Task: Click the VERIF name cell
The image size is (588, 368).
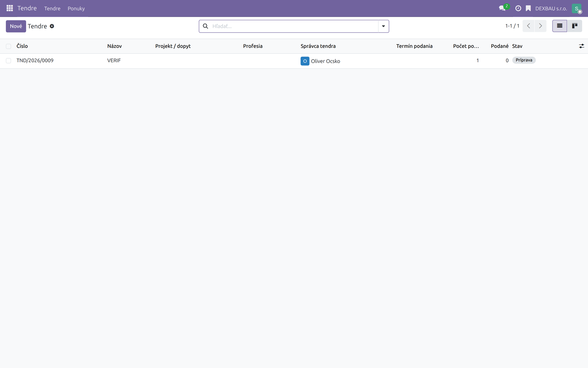Action: click(114, 61)
